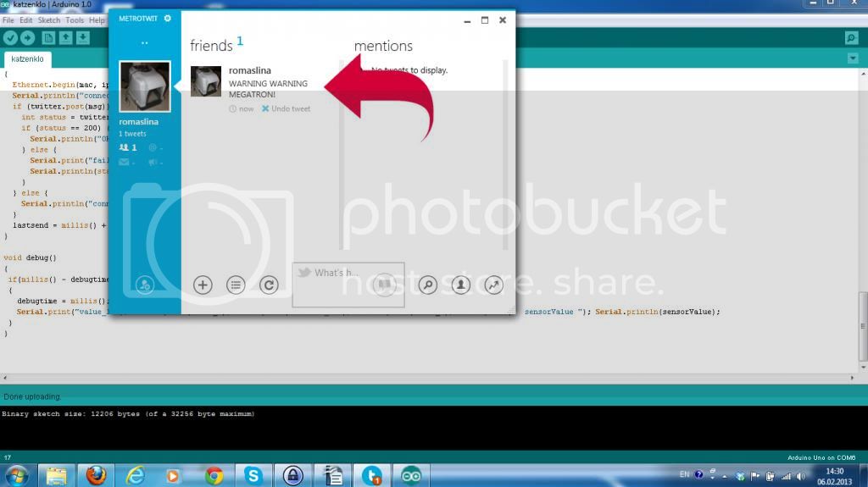Select the katzenklo sketch tab
The width and height of the screenshot is (868, 487).
click(x=27, y=58)
